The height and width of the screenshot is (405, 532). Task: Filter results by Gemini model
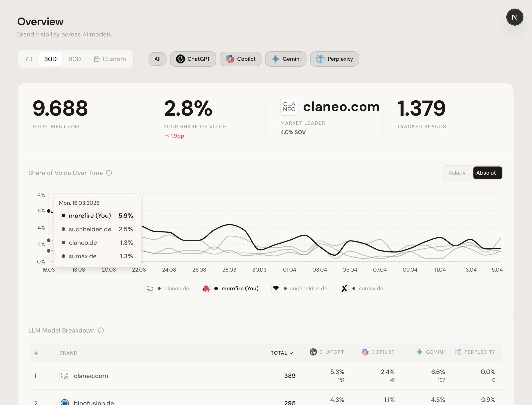(286, 59)
